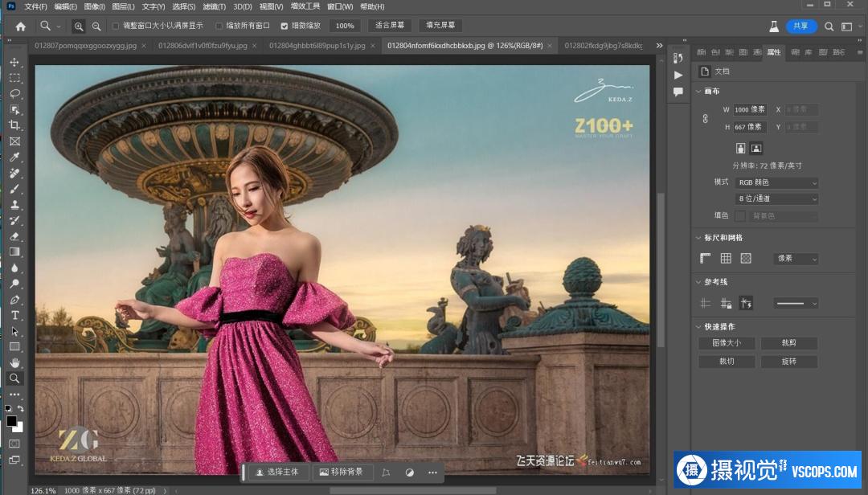Collapse the Rulers and Grids section
Viewport: 868px width, 495px height.
[698, 238]
